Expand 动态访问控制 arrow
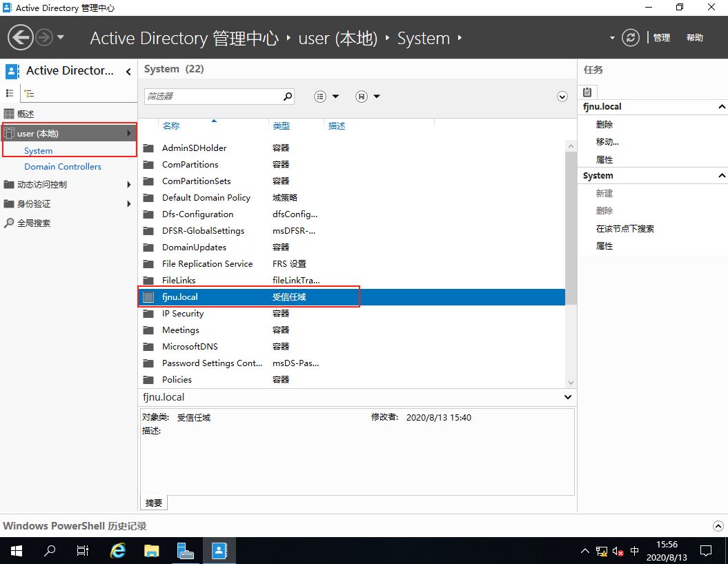This screenshot has width=728, height=564. (128, 184)
